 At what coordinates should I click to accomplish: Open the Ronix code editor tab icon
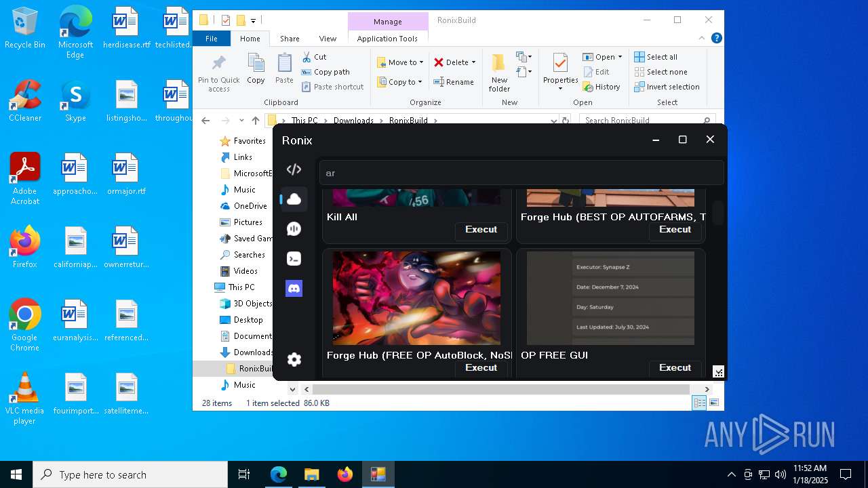[294, 169]
